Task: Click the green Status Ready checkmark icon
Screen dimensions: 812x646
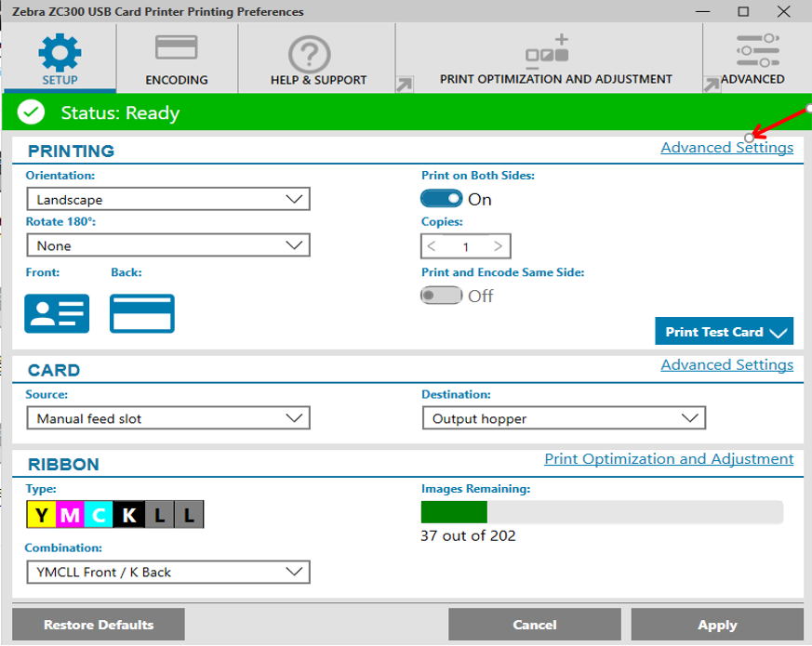Action: coord(32,112)
